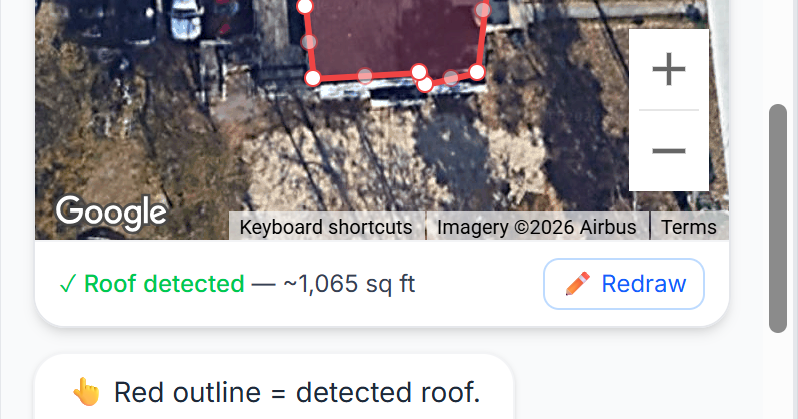This screenshot has height=419, width=798.
Task: Open the Google Maps Terms link
Action: tap(689, 227)
